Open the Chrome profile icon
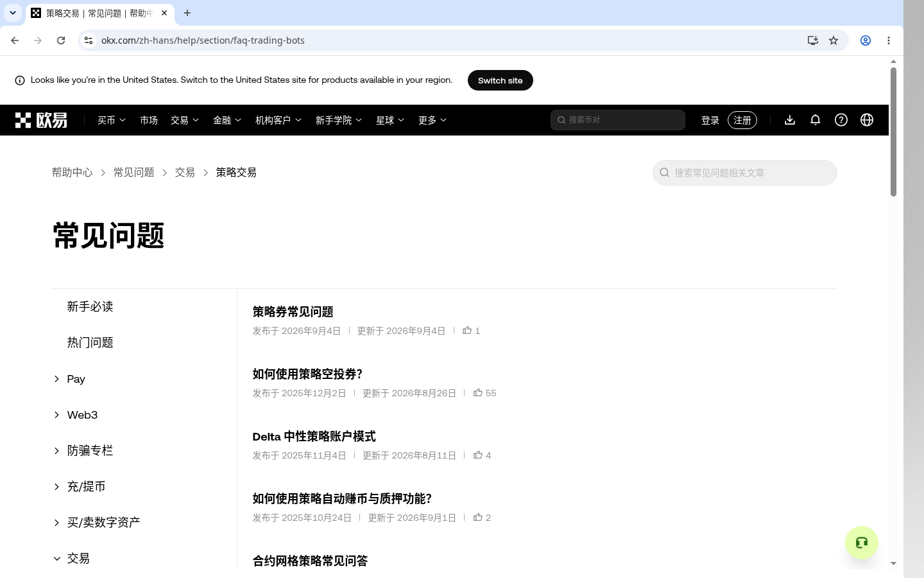 866,40
